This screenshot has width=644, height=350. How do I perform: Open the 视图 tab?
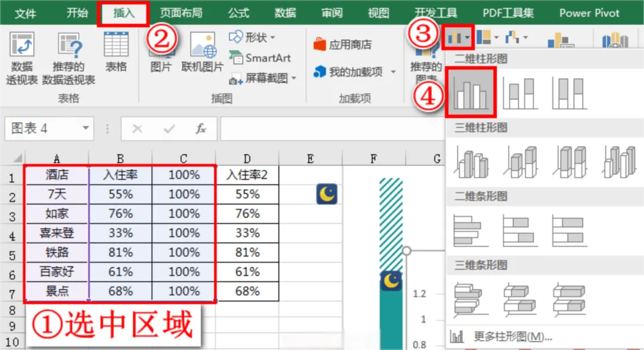[378, 13]
